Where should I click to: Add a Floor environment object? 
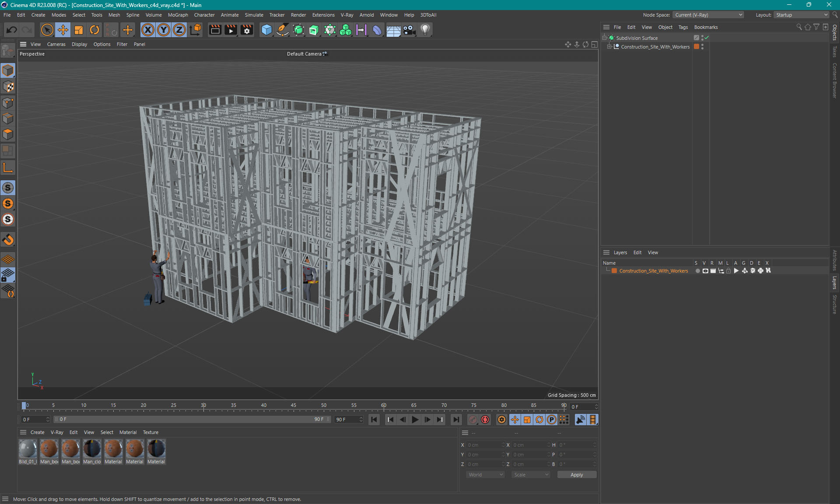(x=393, y=30)
